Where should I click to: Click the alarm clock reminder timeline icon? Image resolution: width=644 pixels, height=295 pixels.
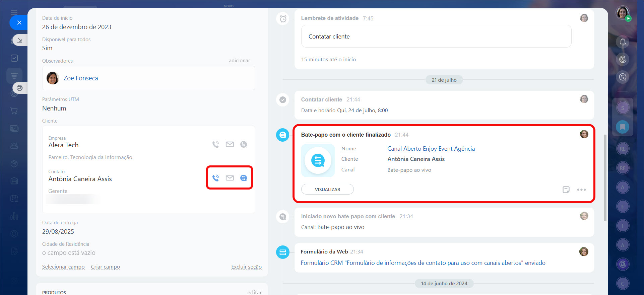point(283,18)
